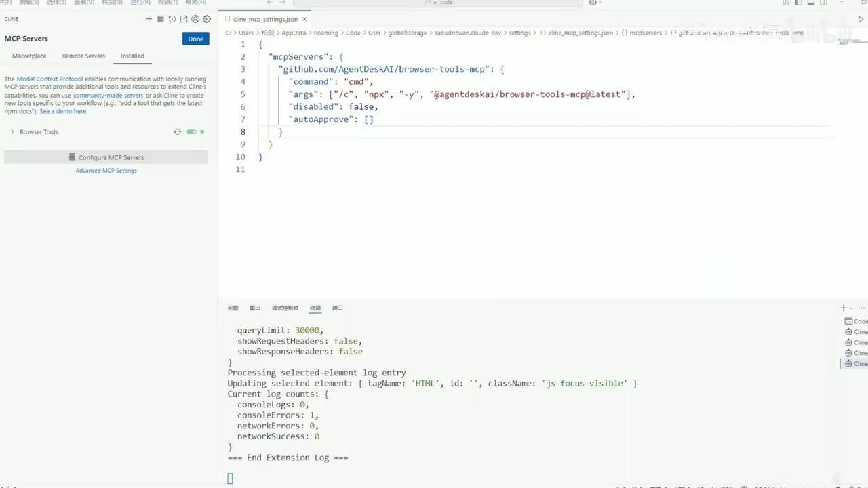Launch a new terminal with the plus icon
This screenshot has width=868, height=488.
point(842,307)
